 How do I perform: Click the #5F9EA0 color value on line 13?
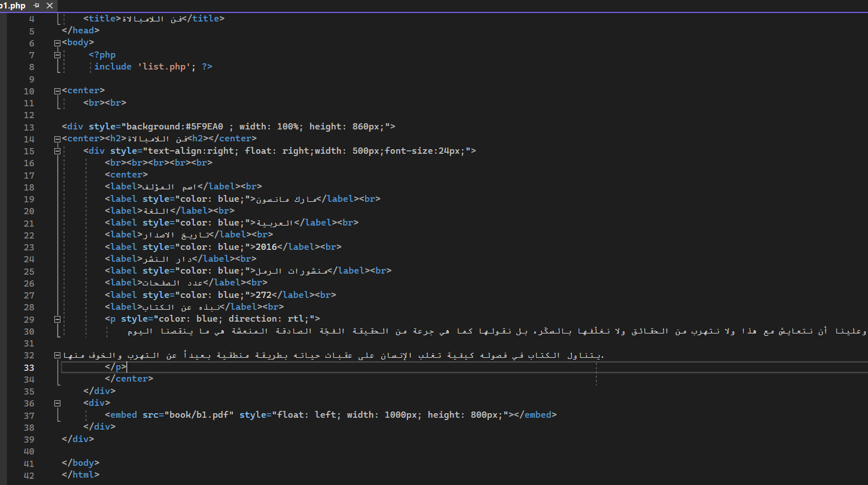(205, 127)
